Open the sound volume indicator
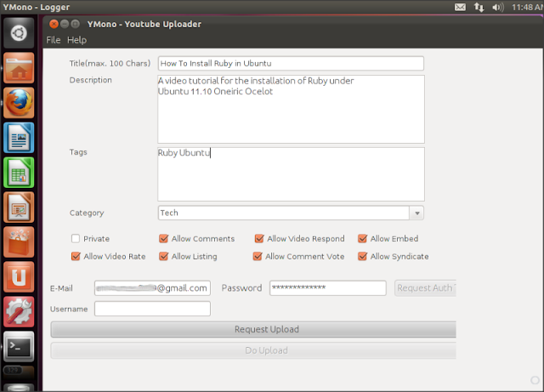 pos(498,7)
